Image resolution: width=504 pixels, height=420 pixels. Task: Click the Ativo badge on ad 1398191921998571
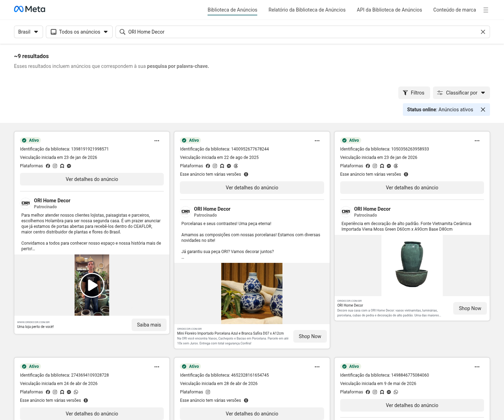[x=30, y=140]
